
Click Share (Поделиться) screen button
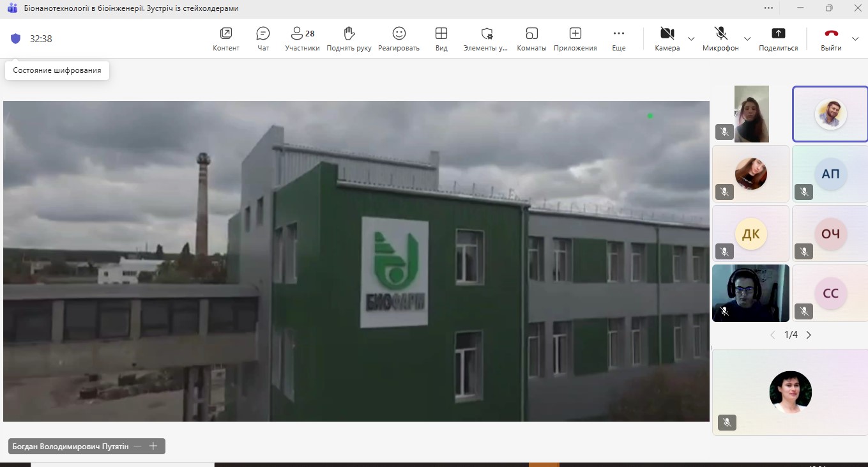(778, 38)
